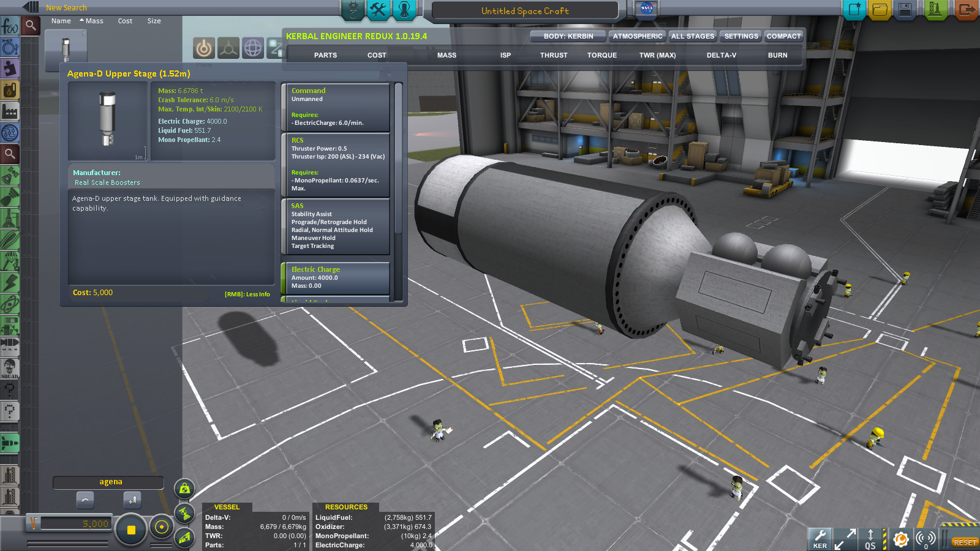Click the TWR (MAX) column header
This screenshot has height=551, width=980.
657,55
